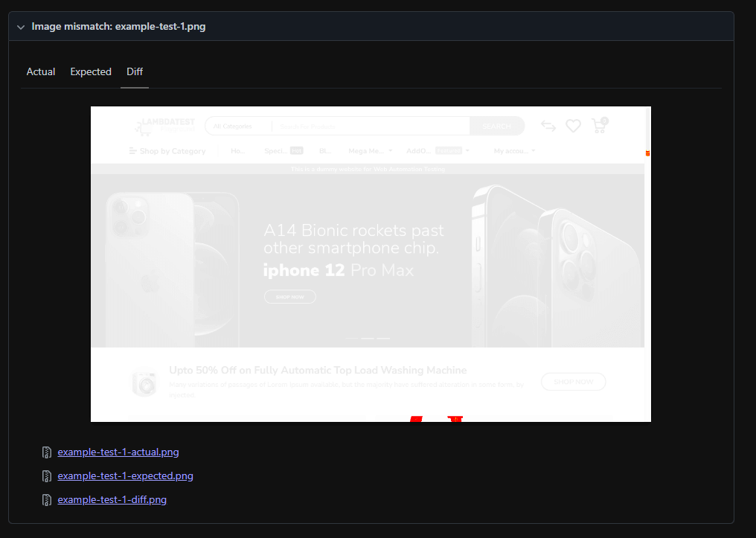The image size is (756, 538).
Task: Click SHOP NOW under iphone 12 Pro Max
Action: coord(289,296)
